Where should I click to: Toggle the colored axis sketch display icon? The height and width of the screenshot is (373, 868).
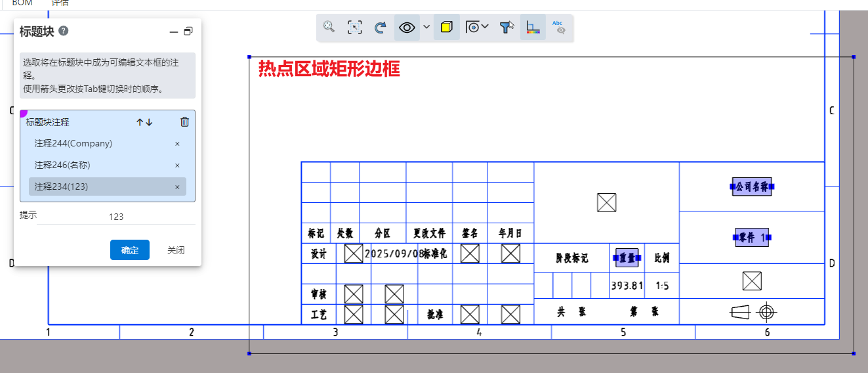(533, 28)
